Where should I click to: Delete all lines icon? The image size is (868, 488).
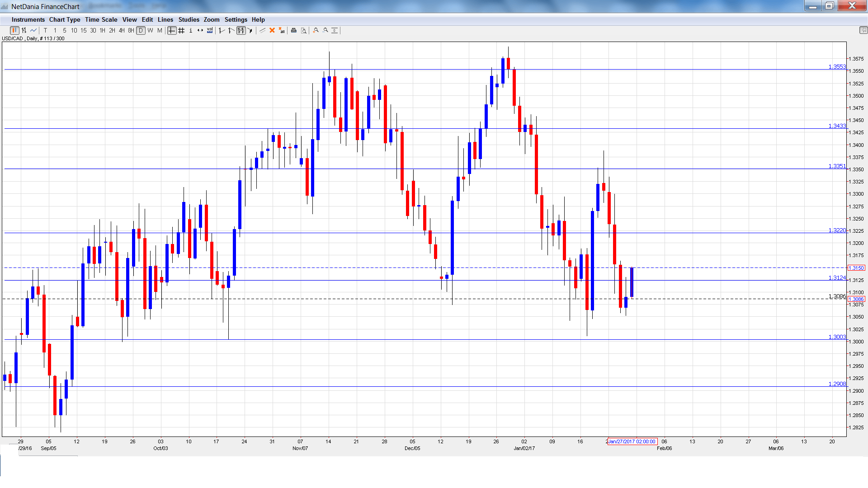coord(282,30)
